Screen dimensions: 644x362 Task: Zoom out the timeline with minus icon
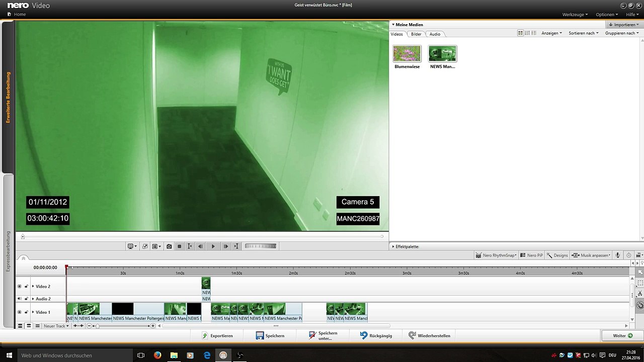click(x=90, y=326)
